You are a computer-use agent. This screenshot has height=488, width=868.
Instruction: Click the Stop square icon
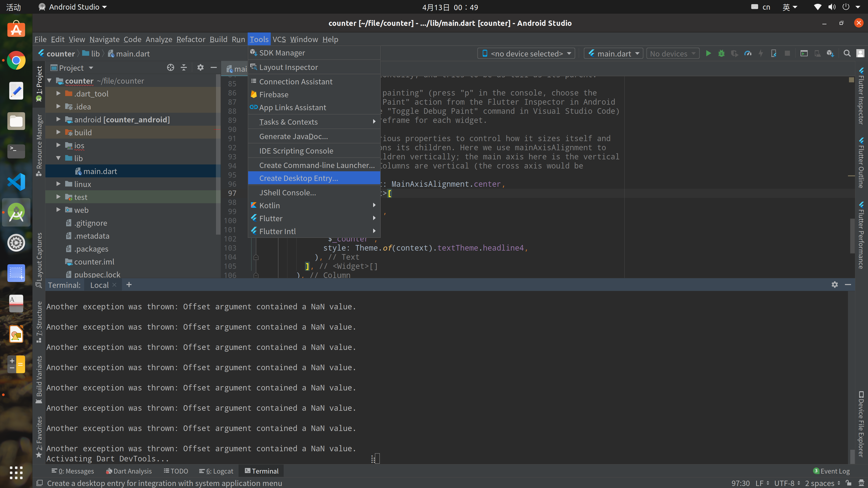tap(787, 53)
